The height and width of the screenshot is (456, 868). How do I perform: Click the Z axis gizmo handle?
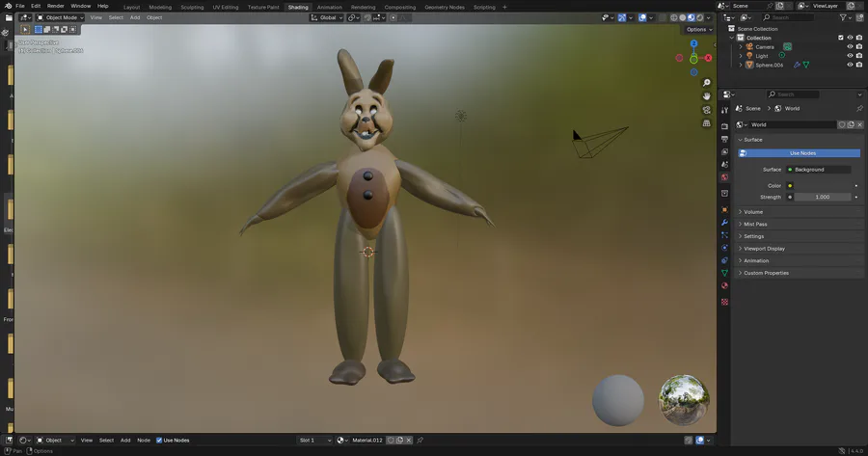point(693,43)
